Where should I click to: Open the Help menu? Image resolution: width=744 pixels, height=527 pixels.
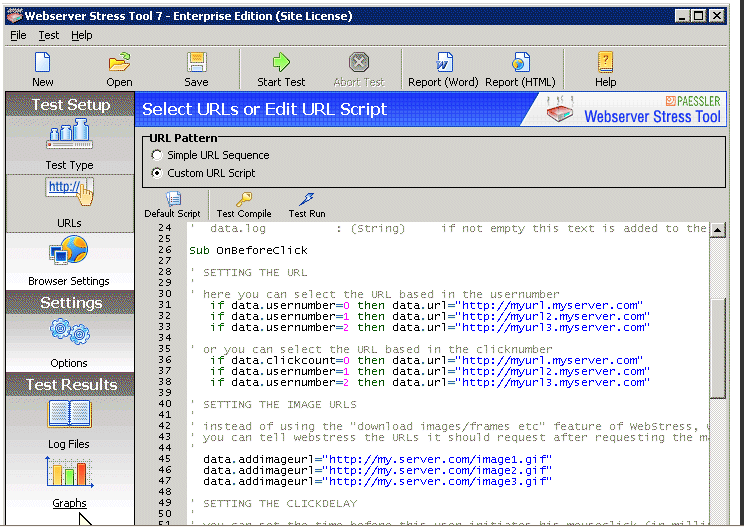click(82, 35)
